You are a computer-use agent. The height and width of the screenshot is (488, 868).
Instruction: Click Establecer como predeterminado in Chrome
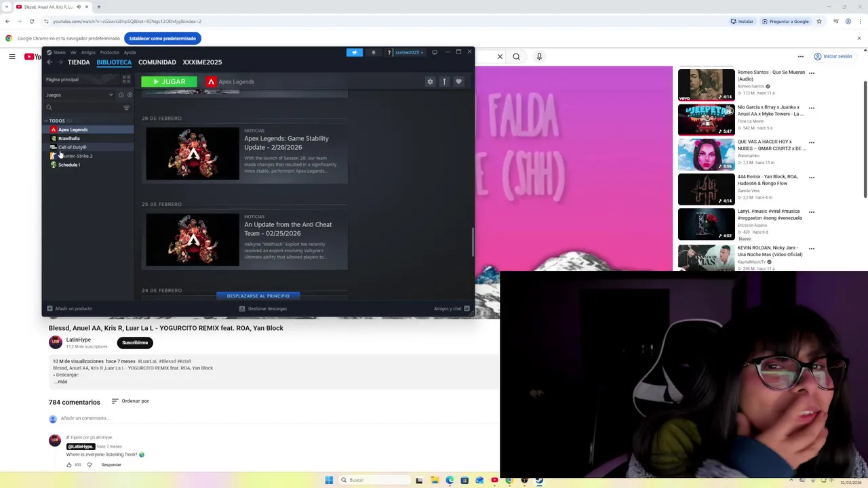tap(163, 39)
